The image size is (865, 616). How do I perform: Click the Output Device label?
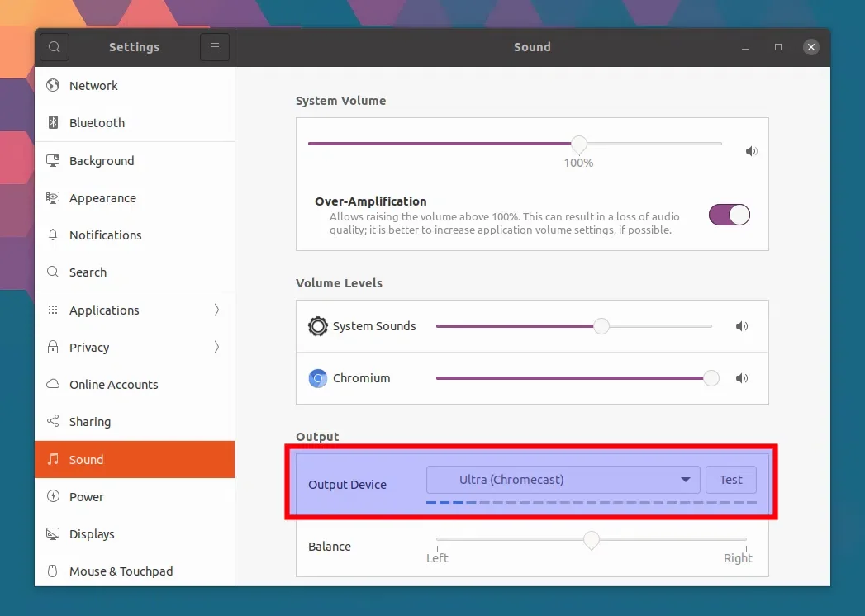click(348, 484)
